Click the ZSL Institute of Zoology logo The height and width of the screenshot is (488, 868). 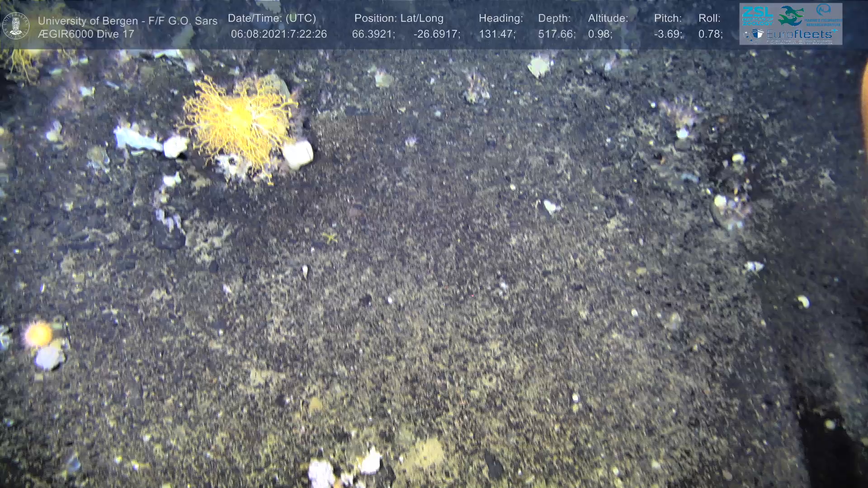point(757,16)
